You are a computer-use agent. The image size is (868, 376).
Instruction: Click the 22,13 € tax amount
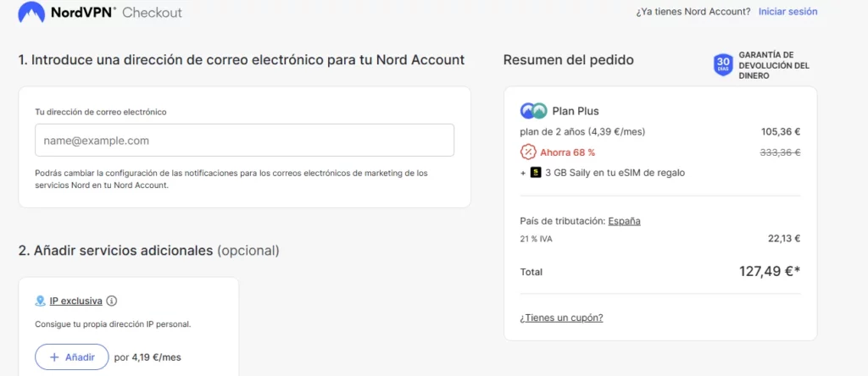784,239
